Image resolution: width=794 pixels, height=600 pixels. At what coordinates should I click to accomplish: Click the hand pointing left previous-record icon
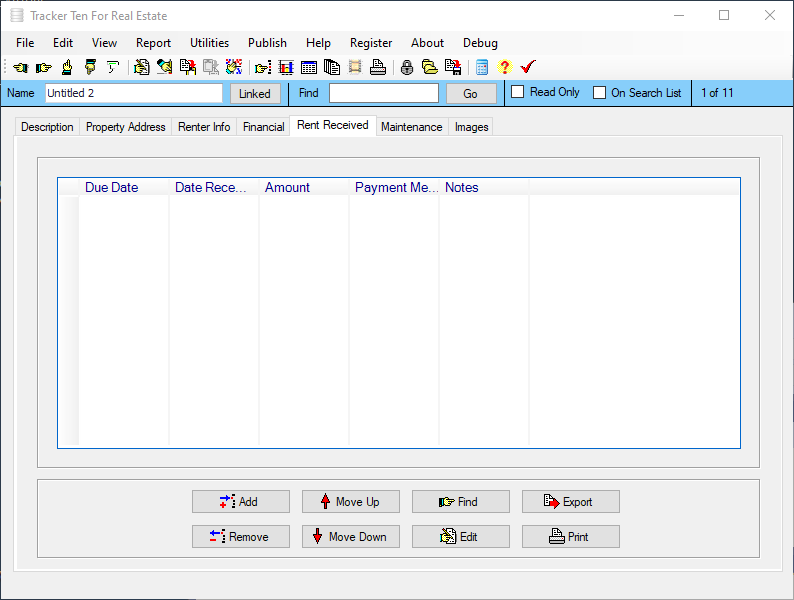21,67
